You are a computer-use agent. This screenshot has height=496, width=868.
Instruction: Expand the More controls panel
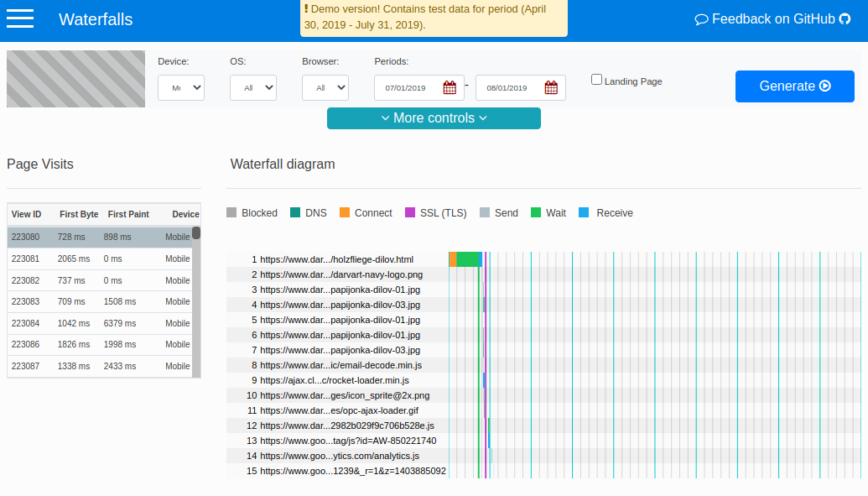click(x=434, y=117)
